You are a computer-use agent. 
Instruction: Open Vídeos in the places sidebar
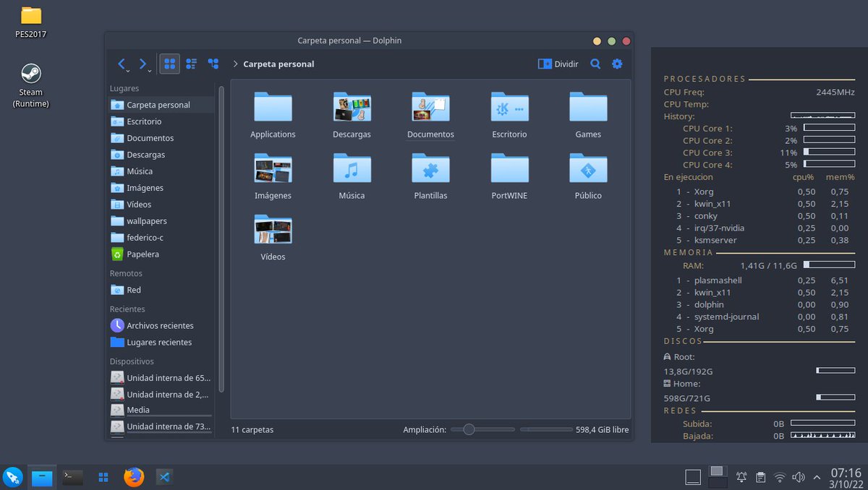161,205
